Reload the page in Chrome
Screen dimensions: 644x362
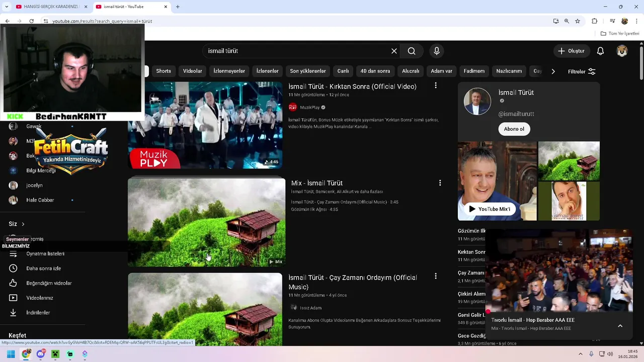(31, 21)
